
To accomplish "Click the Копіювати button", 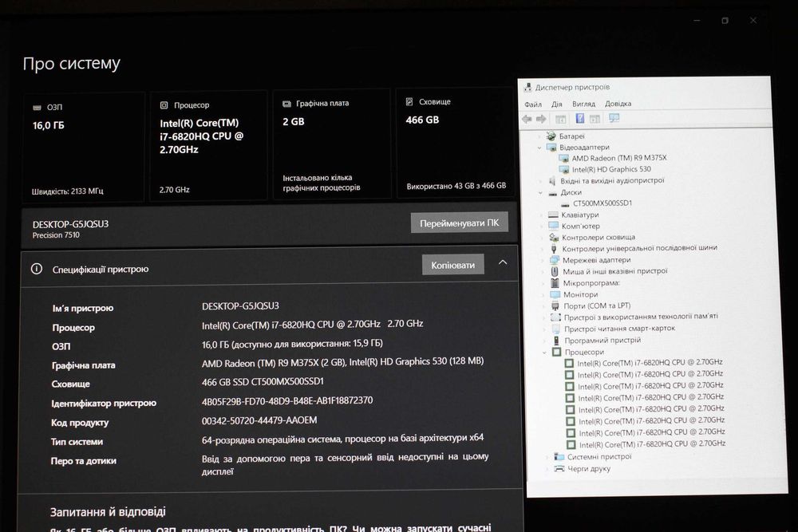I will coord(453,265).
